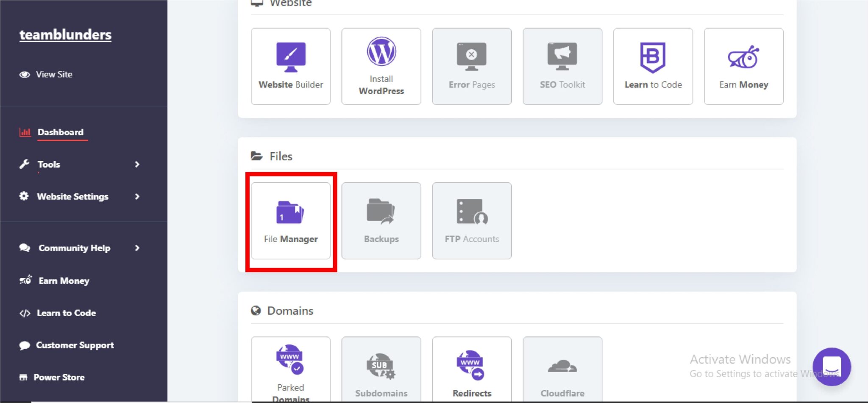Select the Error Pages tool
The width and height of the screenshot is (868, 403).
point(472,66)
